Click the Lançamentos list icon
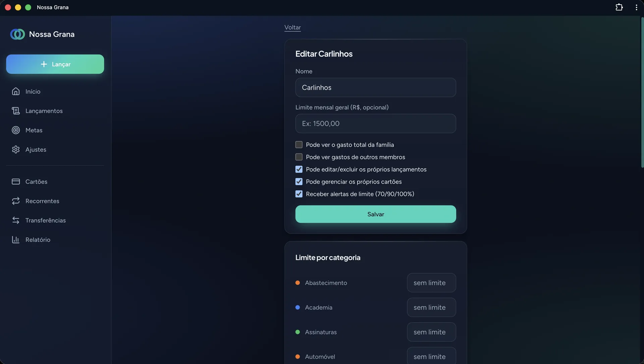 16,111
